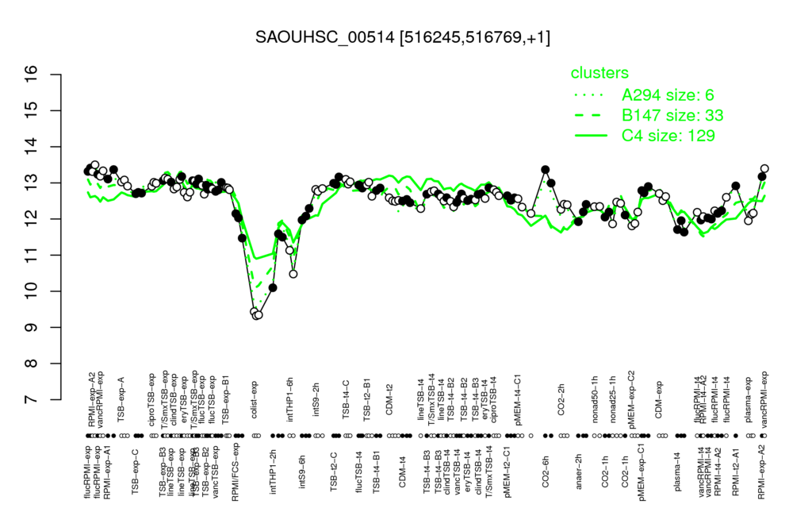Click x-axis label 'plasma-t4'
The image size is (812, 508).
(x=678, y=471)
